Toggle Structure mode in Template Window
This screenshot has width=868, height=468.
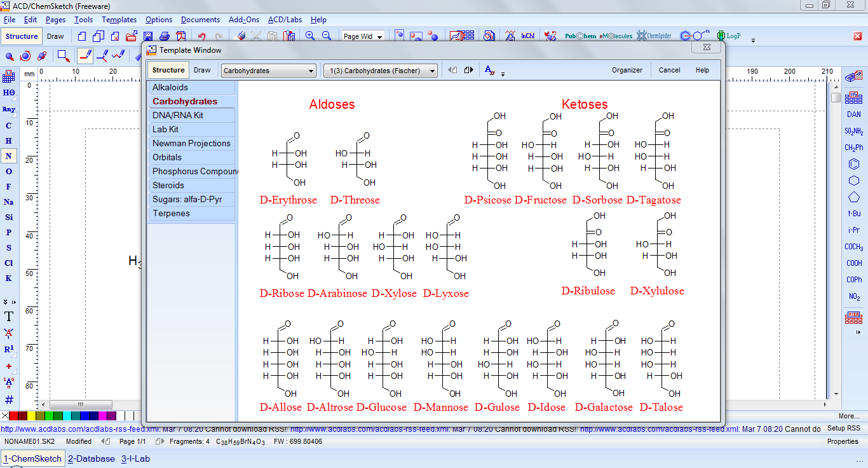[x=168, y=70]
